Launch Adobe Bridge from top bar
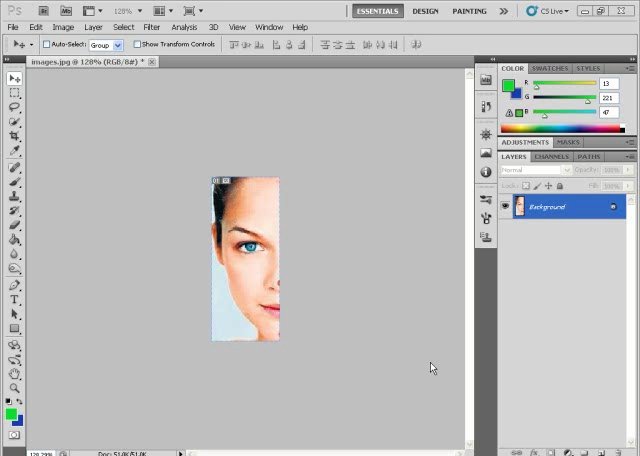The width and height of the screenshot is (640, 456). coord(43,11)
